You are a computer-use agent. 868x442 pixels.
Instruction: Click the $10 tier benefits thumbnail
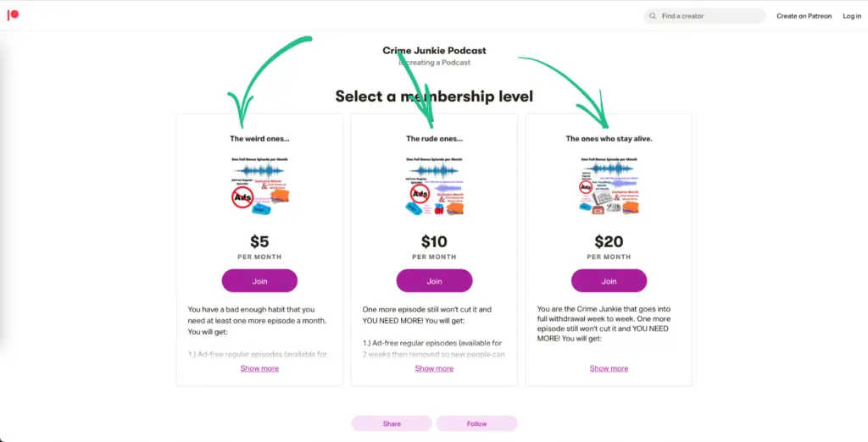434,186
